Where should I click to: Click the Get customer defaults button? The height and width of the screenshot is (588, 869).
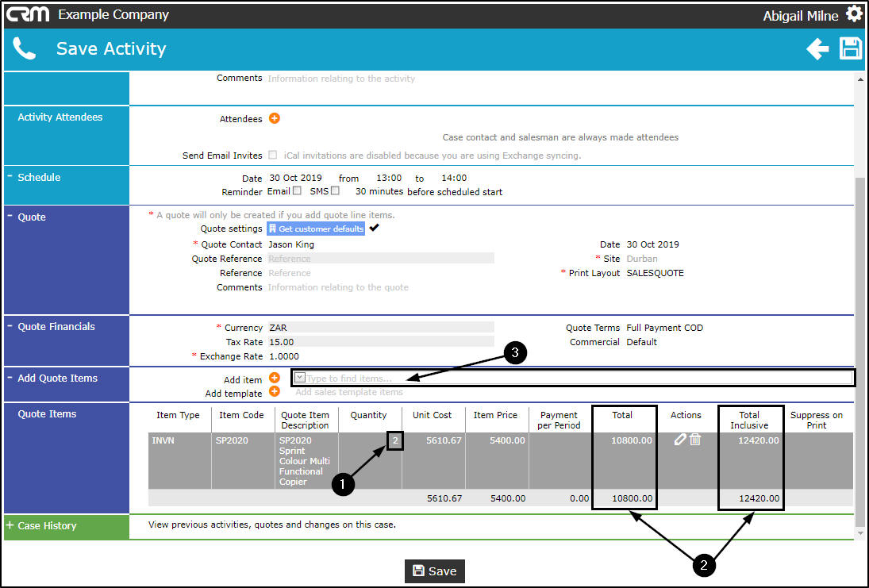316,229
